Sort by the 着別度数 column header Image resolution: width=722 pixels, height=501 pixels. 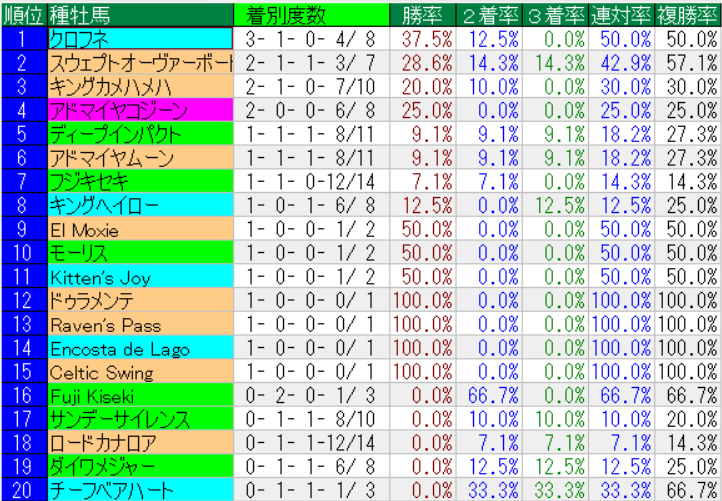[x=312, y=15]
